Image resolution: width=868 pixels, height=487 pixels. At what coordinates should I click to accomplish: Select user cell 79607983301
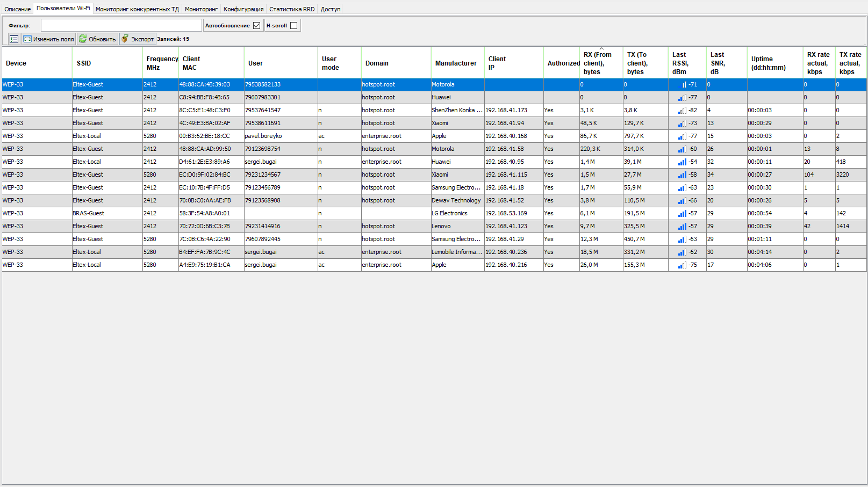[x=281, y=98]
